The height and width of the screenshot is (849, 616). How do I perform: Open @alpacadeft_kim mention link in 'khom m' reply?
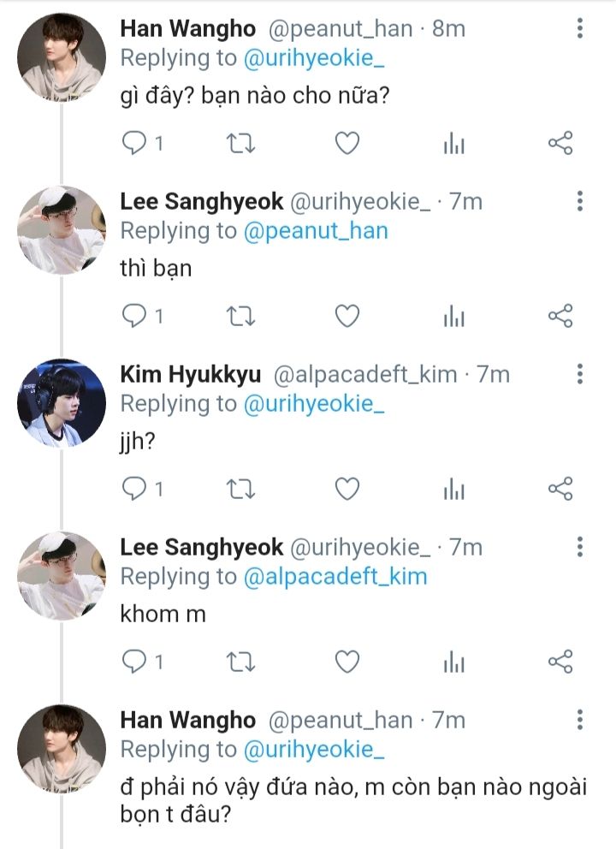pyautogui.click(x=335, y=577)
